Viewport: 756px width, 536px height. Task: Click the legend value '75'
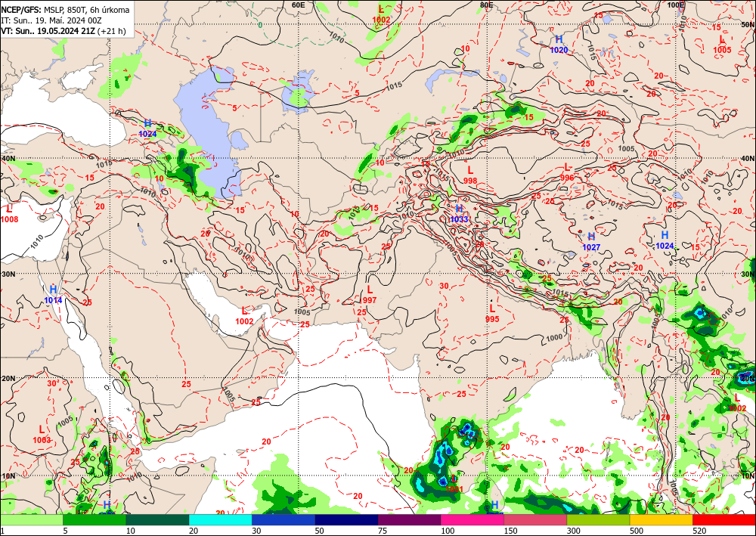tap(383, 531)
